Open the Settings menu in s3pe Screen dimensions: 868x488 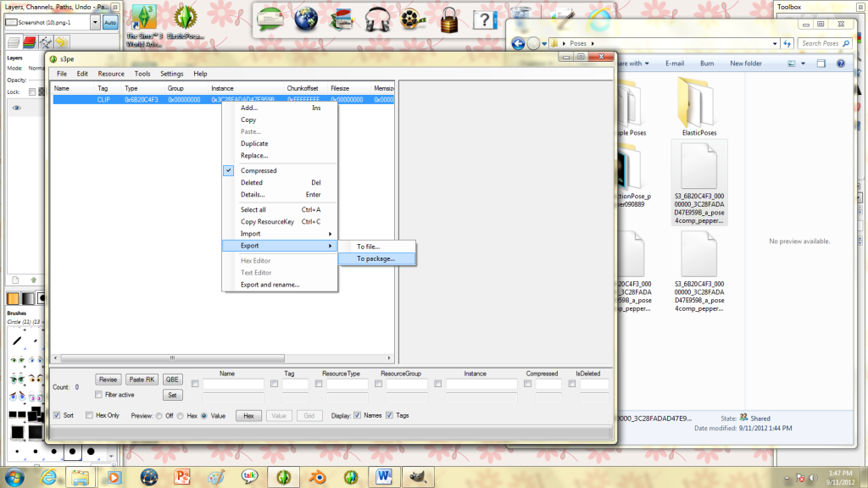pyautogui.click(x=171, y=74)
